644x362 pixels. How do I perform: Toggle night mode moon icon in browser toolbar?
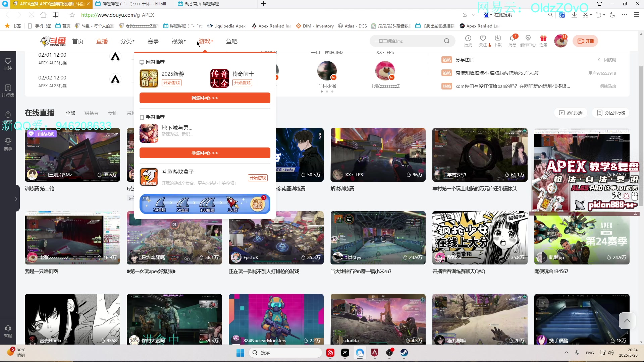pyautogui.click(x=612, y=15)
